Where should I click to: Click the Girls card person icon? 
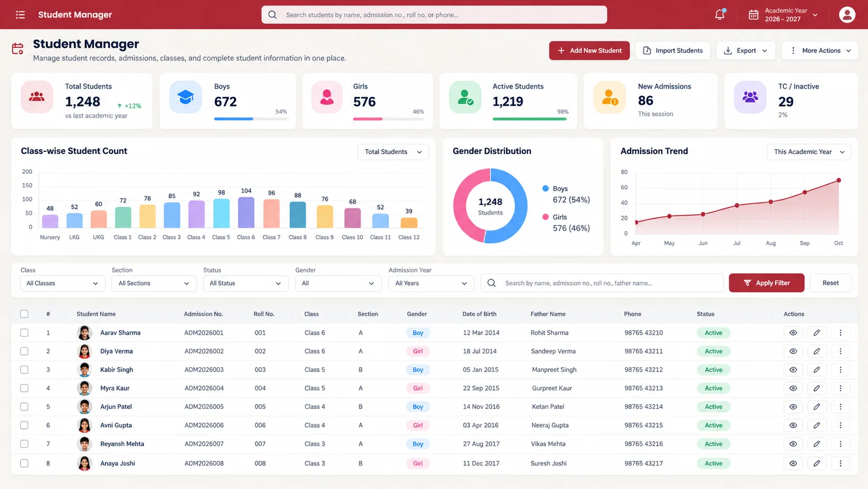coord(327,97)
